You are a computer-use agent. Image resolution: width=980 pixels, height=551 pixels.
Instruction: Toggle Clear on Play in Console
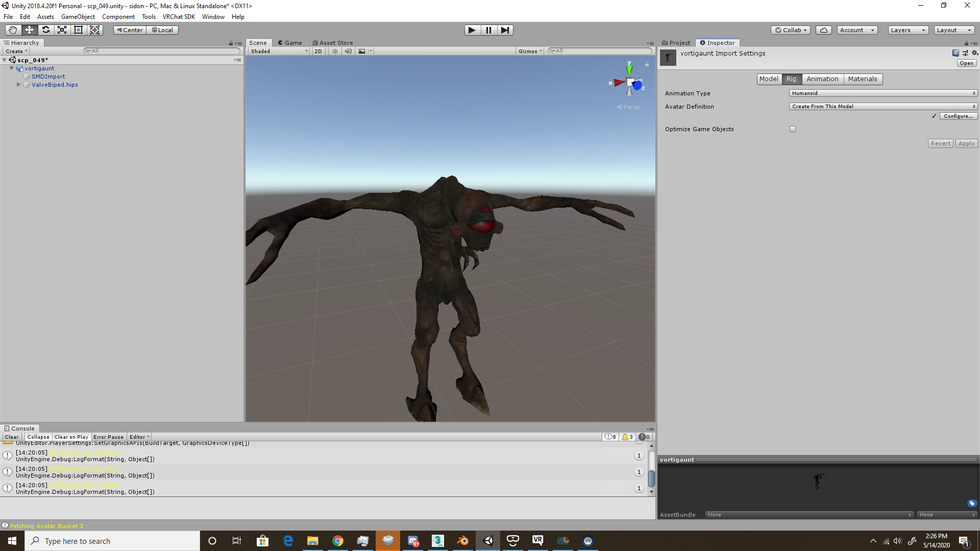(x=71, y=437)
